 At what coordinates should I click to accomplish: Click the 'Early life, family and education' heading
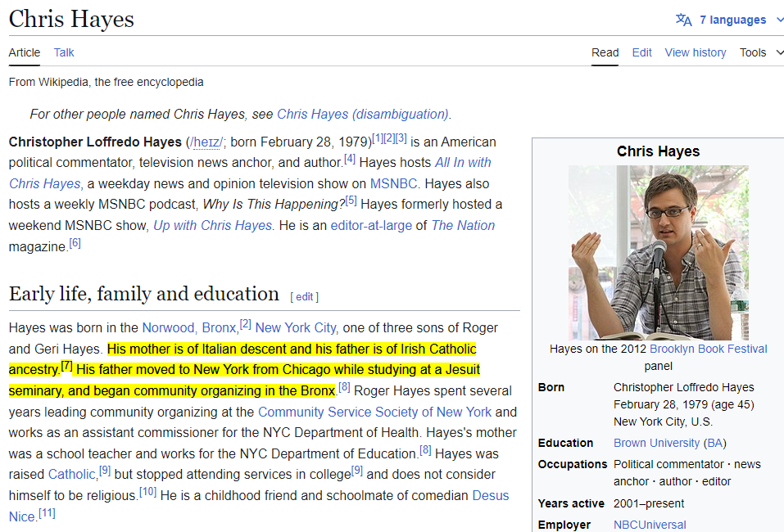tap(144, 294)
